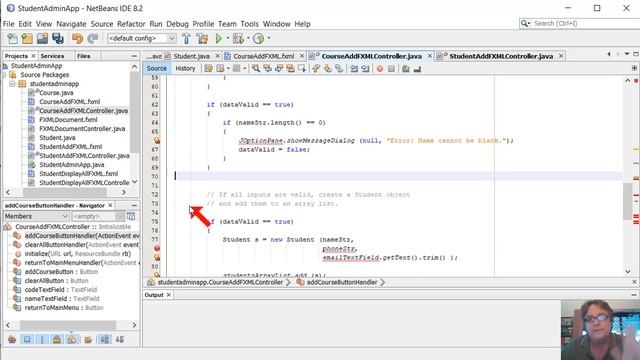
Task: Click the Profile Project icon
Action: click(258, 38)
